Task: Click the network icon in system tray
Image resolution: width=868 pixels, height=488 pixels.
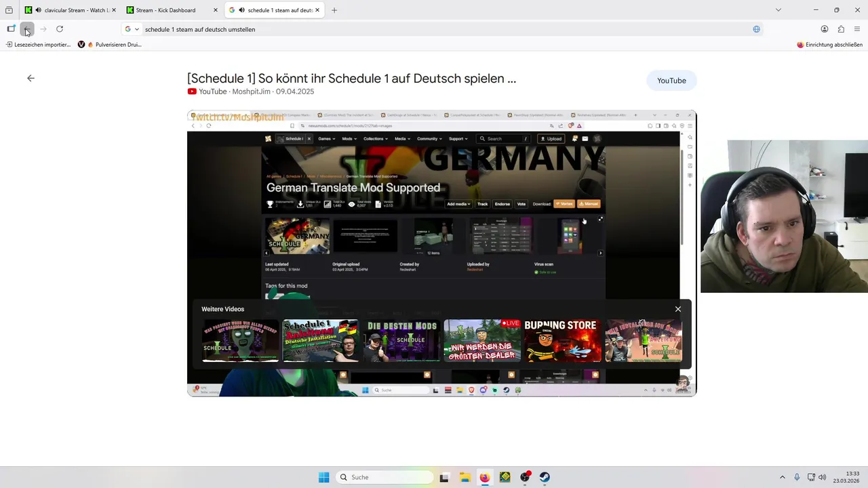Action: 812,477
